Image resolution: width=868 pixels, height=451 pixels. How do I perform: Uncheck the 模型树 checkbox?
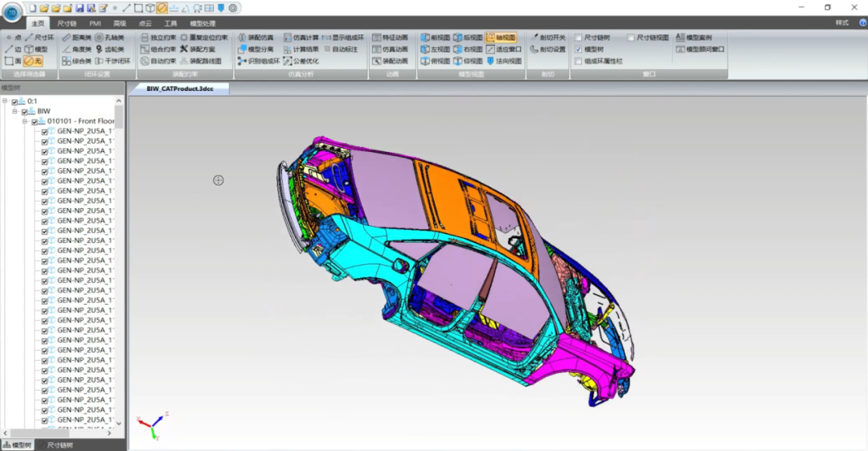[579, 49]
